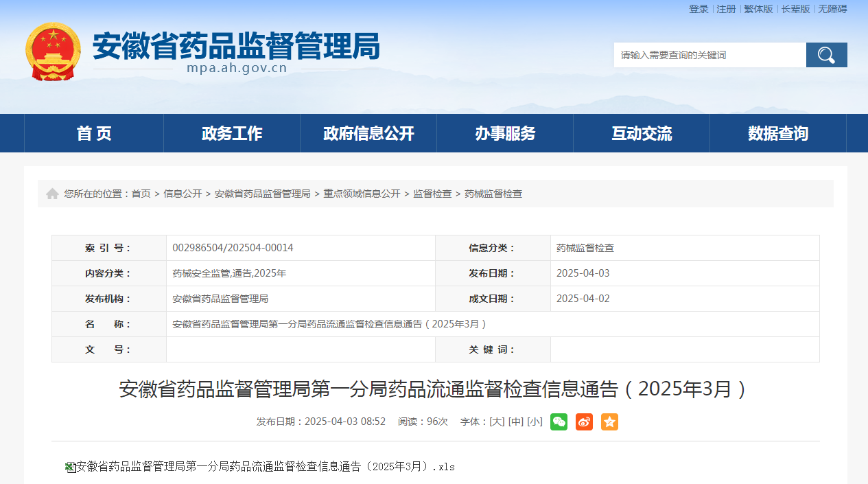This screenshot has width=868, height=484.
Task: Go to 互动交流 section
Action: (x=642, y=133)
